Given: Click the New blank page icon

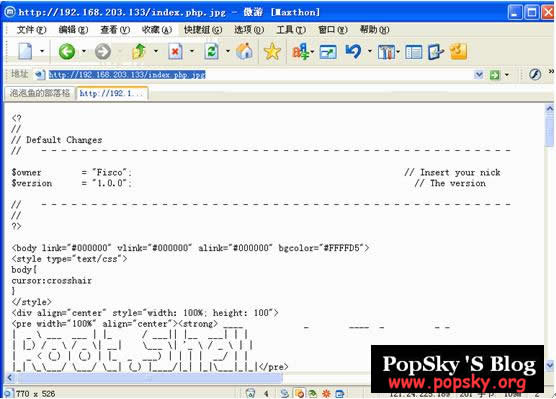Looking at the screenshot, I should [x=25, y=52].
